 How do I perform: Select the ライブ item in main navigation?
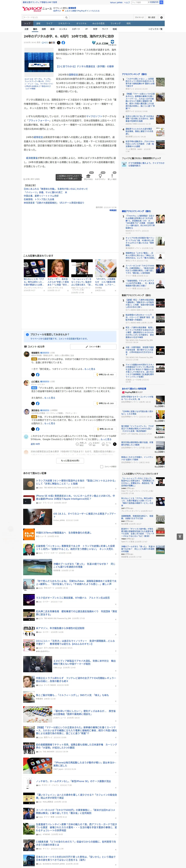point(49,24)
